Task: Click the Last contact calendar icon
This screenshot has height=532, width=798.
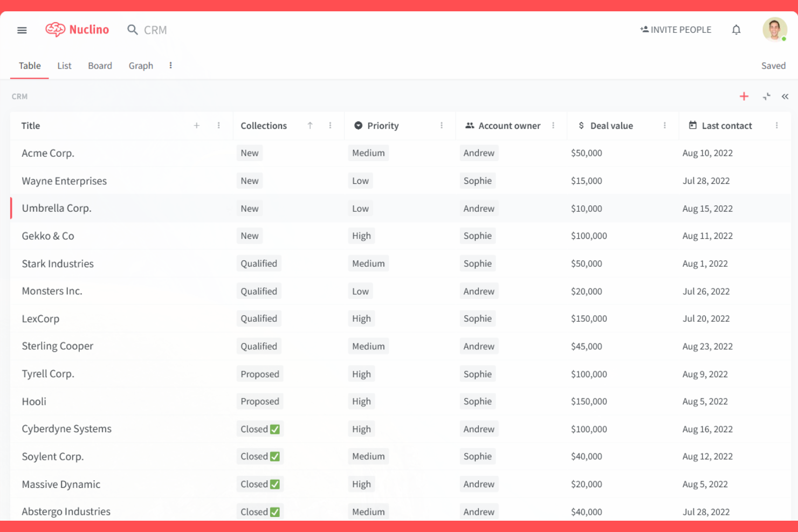Action: pyautogui.click(x=693, y=125)
